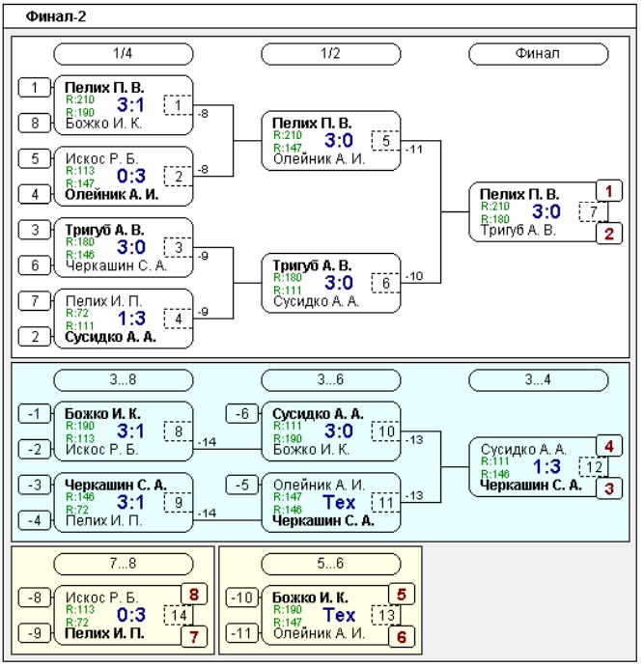Click the 3...6 round header
644x667 pixels.
pyautogui.click(x=331, y=379)
